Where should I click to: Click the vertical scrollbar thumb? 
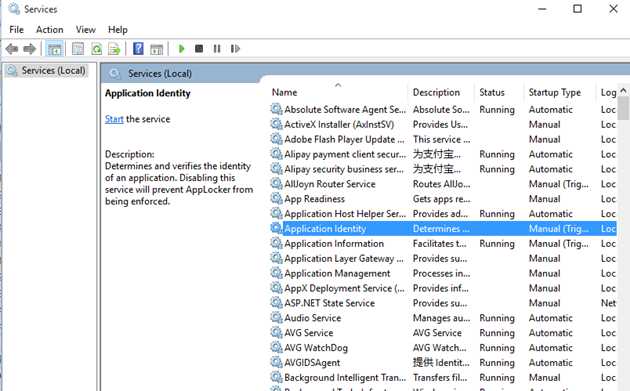coord(623,108)
